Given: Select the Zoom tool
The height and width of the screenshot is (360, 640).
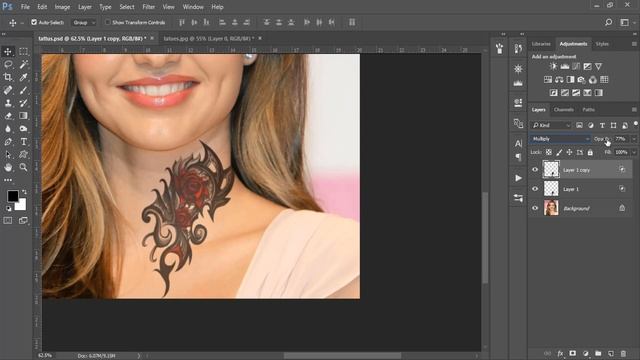Looking at the screenshot, I should 23,167.
